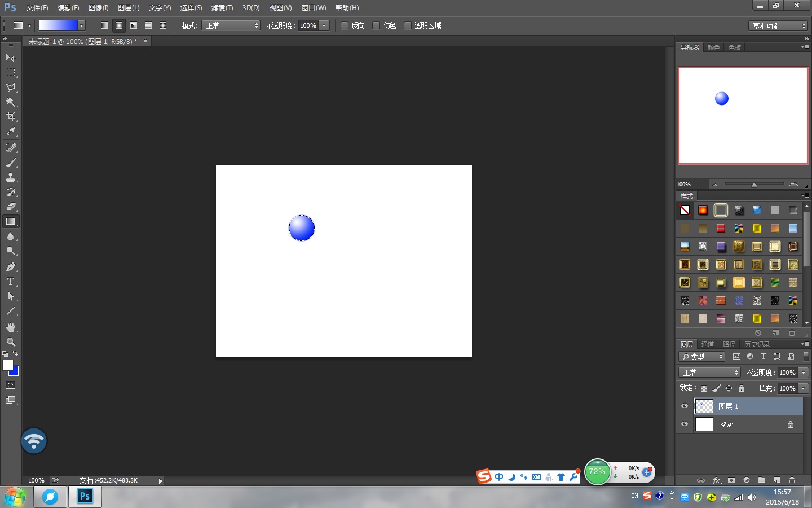The image size is (812, 508).
Task: Open the 类型 layer filter dropdown
Action: (702, 357)
